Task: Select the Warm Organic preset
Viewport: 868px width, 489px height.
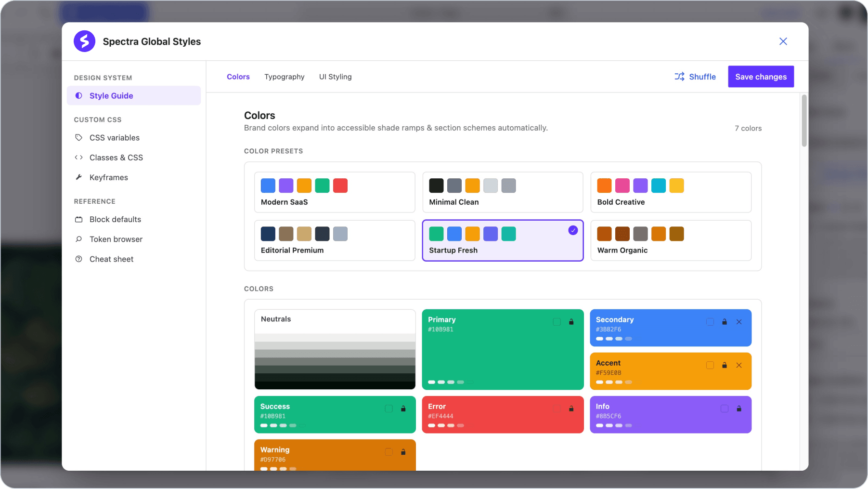Action: tap(671, 240)
